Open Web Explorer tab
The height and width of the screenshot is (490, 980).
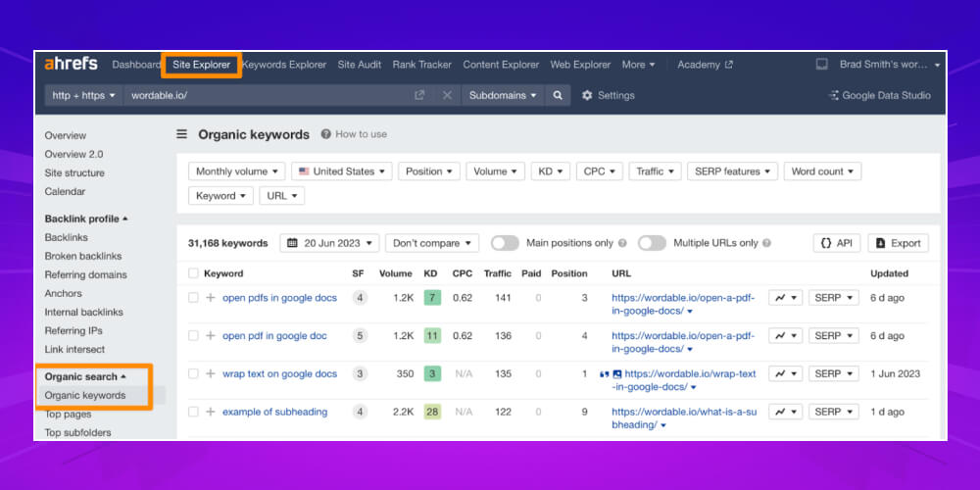(580, 65)
